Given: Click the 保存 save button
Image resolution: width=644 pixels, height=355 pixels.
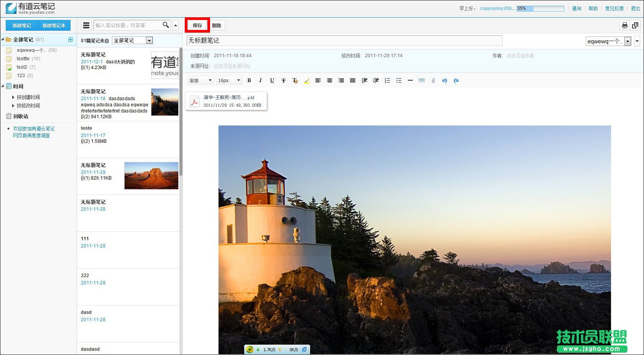Looking at the screenshot, I should [x=197, y=25].
